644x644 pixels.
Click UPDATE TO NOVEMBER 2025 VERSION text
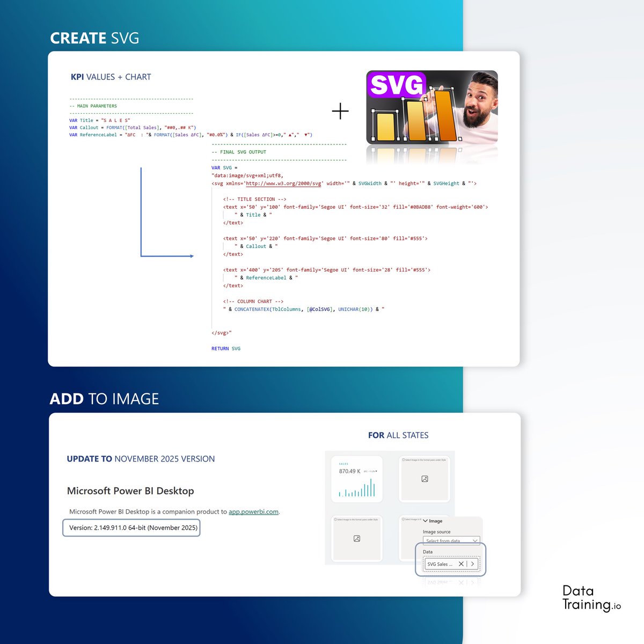tap(141, 459)
